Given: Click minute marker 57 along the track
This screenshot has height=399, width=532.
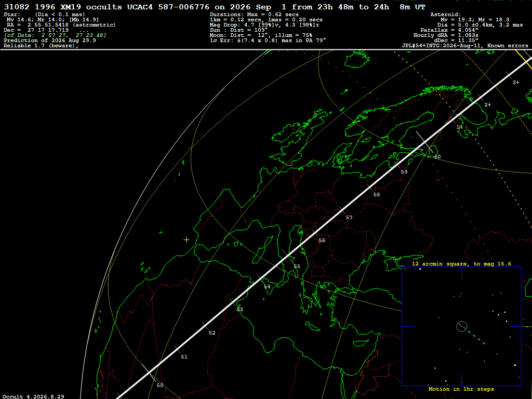Looking at the screenshot, I should click(x=349, y=218).
